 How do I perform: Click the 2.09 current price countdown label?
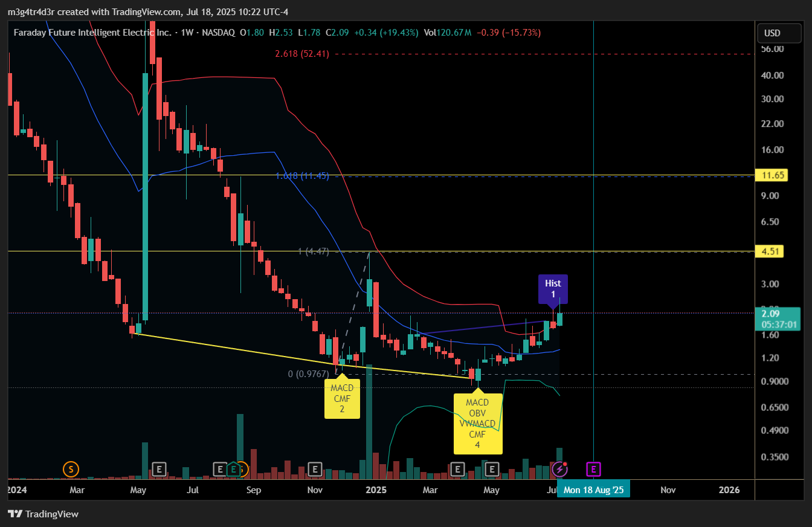coord(778,318)
